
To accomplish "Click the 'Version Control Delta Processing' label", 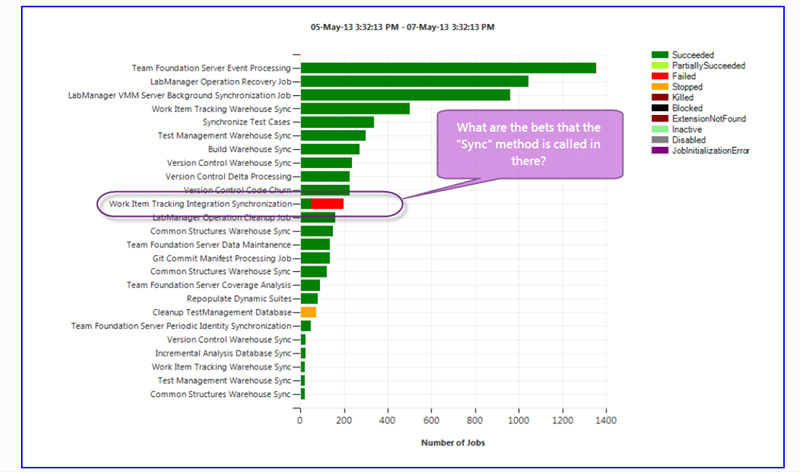I will [228, 177].
